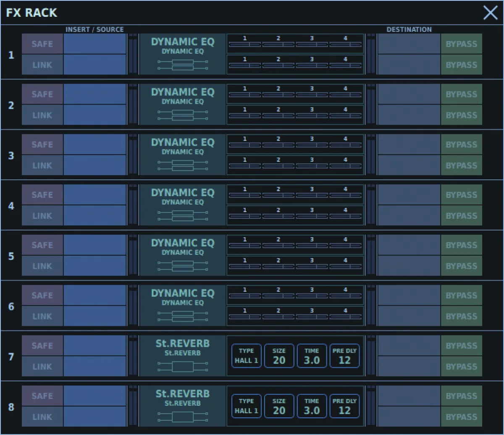Open rack 3 lower-channel EQ band display
504x435 pixels.
pos(295,165)
